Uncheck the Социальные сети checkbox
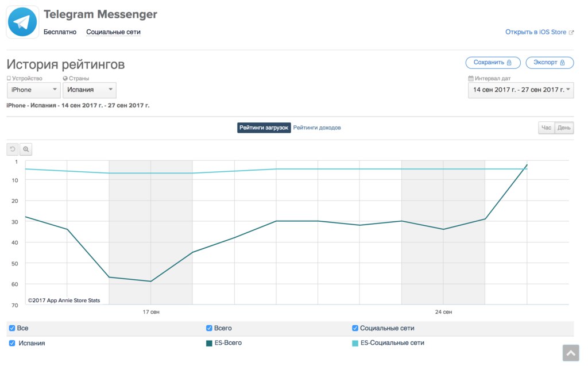The image size is (588, 366). click(355, 328)
